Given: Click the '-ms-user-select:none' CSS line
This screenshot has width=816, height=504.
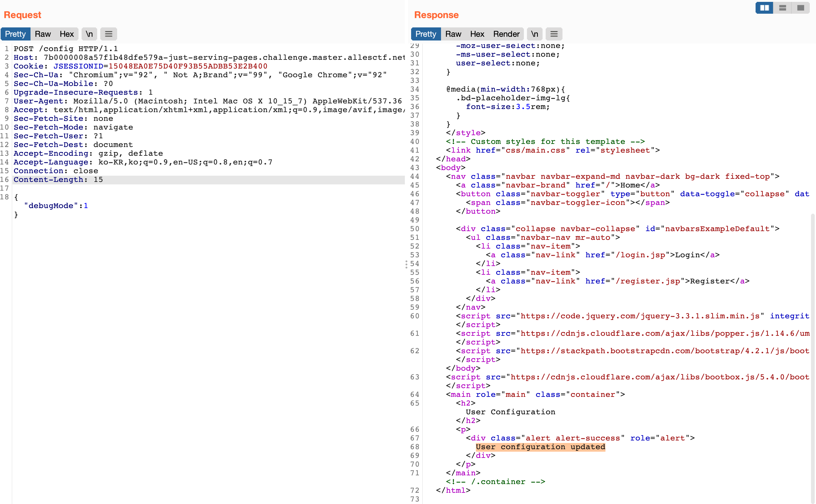Looking at the screenshot, I should [508, 54].
